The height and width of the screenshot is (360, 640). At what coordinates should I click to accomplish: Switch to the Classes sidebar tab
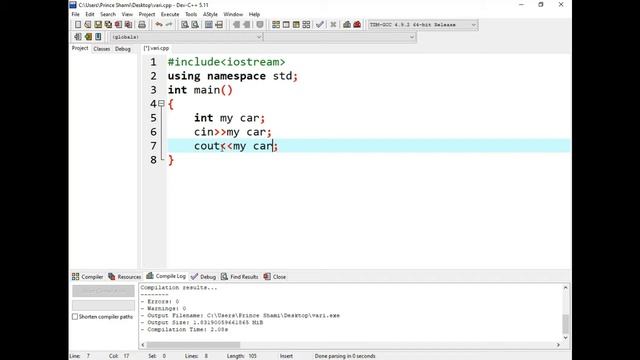pyautogui.click(x=102, y=49)
